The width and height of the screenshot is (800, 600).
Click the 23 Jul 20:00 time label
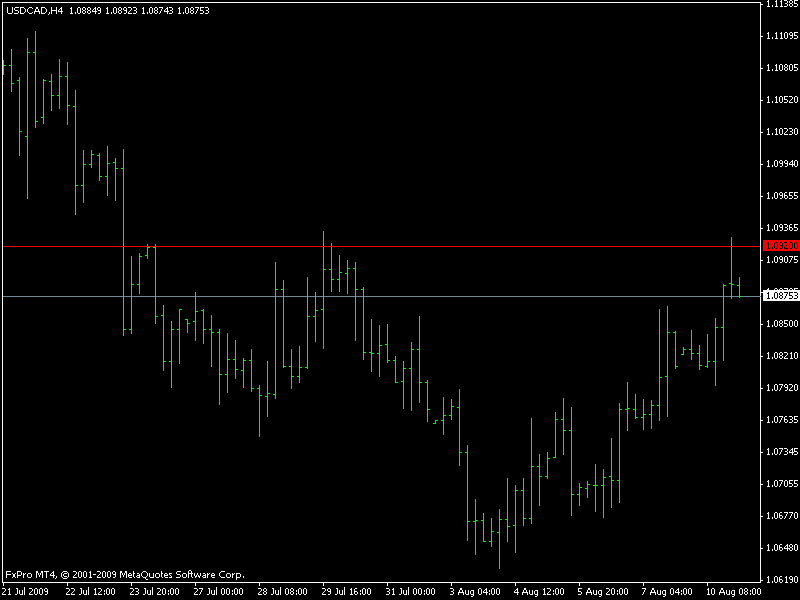(x=155, y=592)
